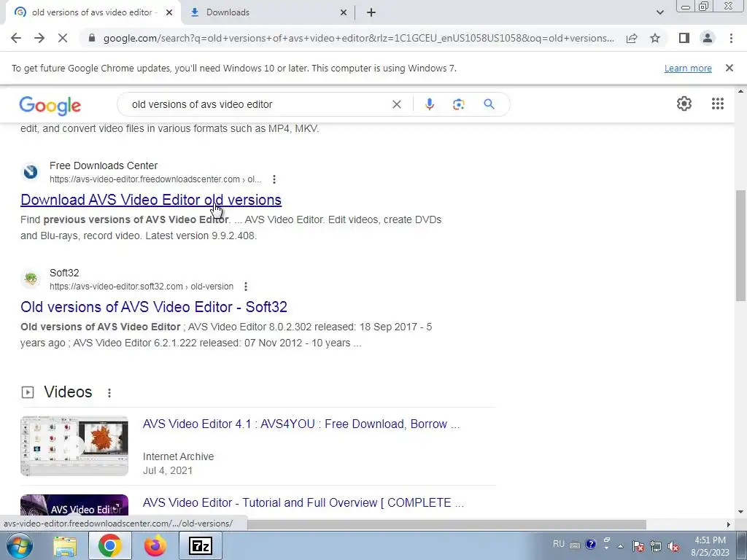Click the Free Downloads Center site name
This screenshot has width=747, height=560.
[104, 166]
